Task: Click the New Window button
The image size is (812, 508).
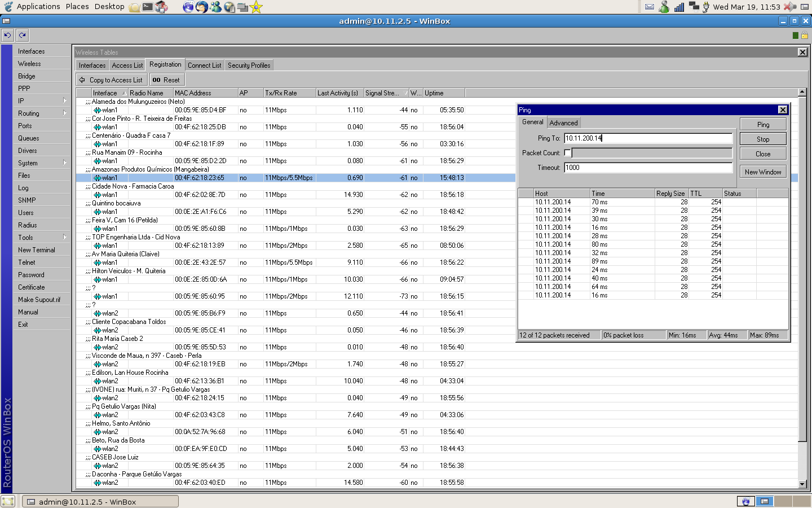Action: click(762, 172)
